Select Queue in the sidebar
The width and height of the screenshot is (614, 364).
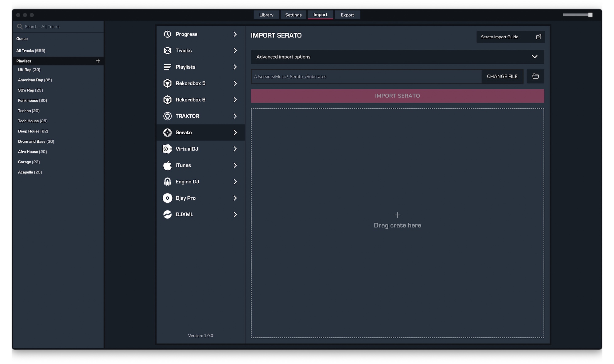click(x=58, y=39)
